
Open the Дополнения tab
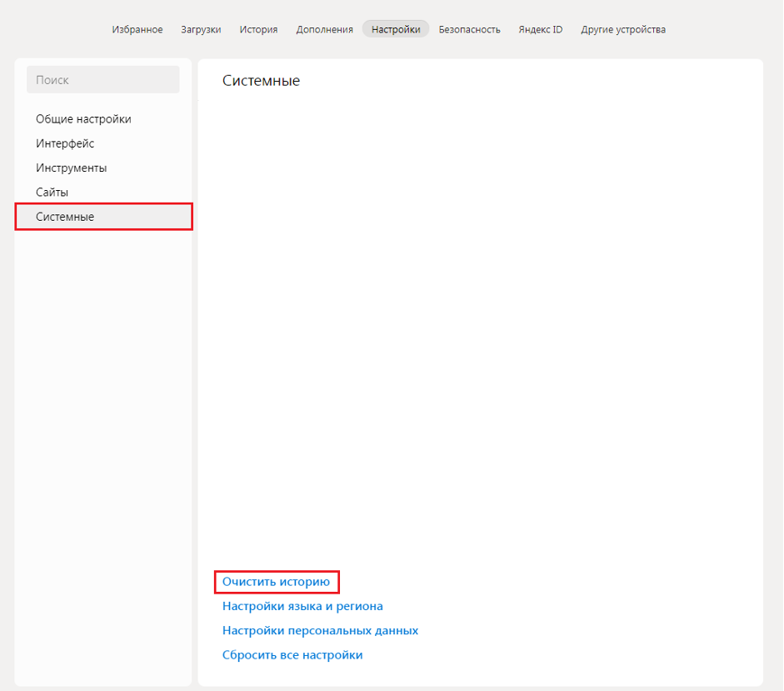click(x=324, y=29)
